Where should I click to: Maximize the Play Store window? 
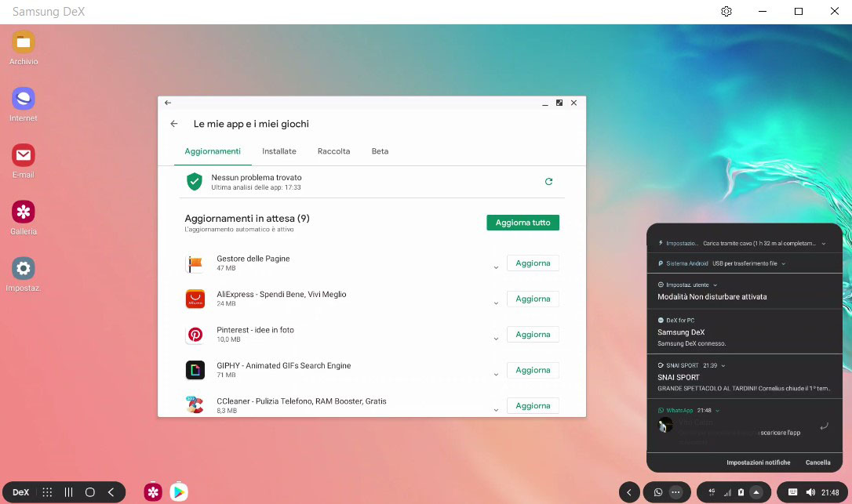pyautogui.click(x=559, y=103)
